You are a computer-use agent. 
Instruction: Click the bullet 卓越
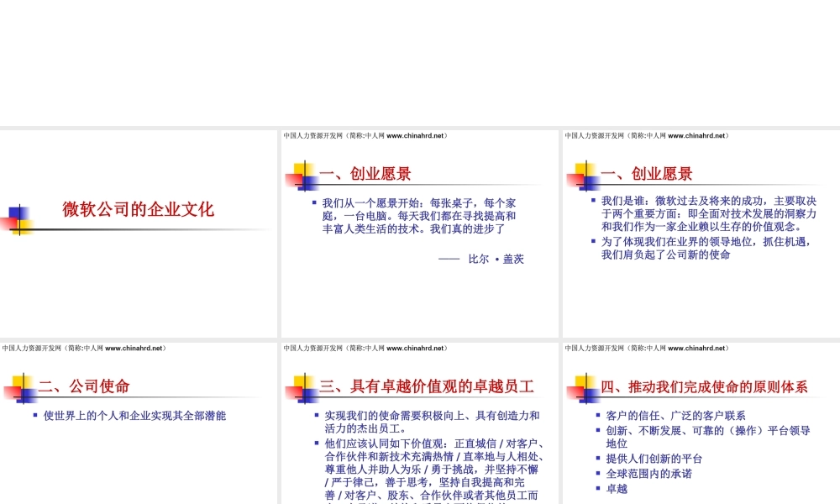tap(617, 489)
